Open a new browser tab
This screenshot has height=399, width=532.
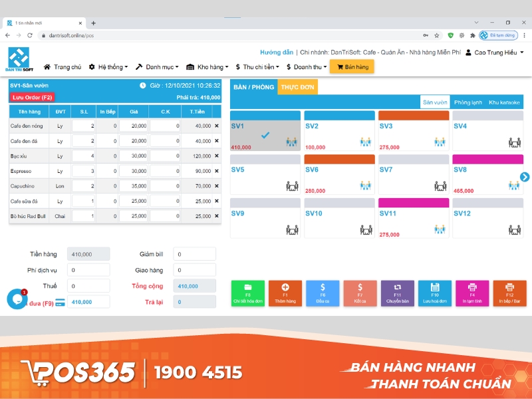tap(94, 23)
